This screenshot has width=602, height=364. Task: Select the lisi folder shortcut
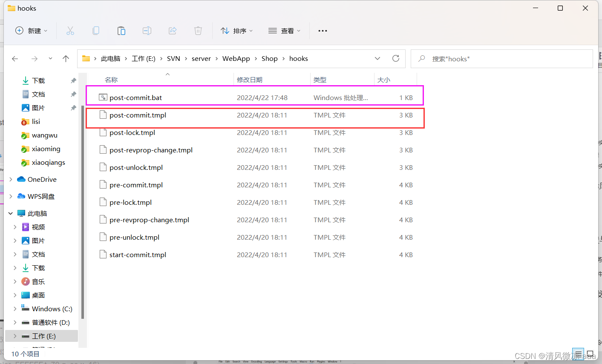point(36,121)
